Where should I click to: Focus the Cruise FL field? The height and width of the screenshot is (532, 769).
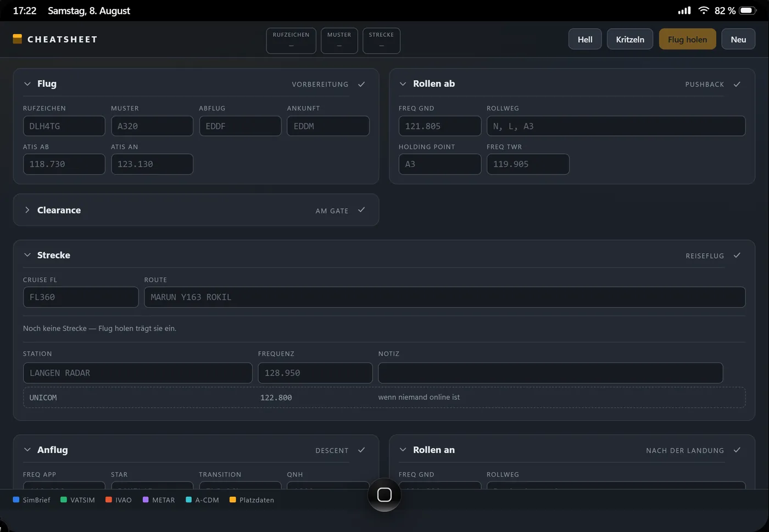(81, 297)
